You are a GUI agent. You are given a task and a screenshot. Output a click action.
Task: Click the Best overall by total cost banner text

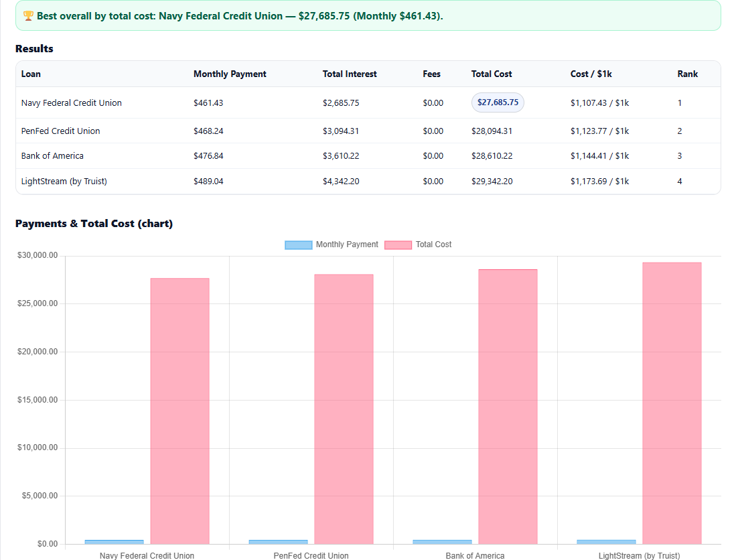(x=240, y=16)
